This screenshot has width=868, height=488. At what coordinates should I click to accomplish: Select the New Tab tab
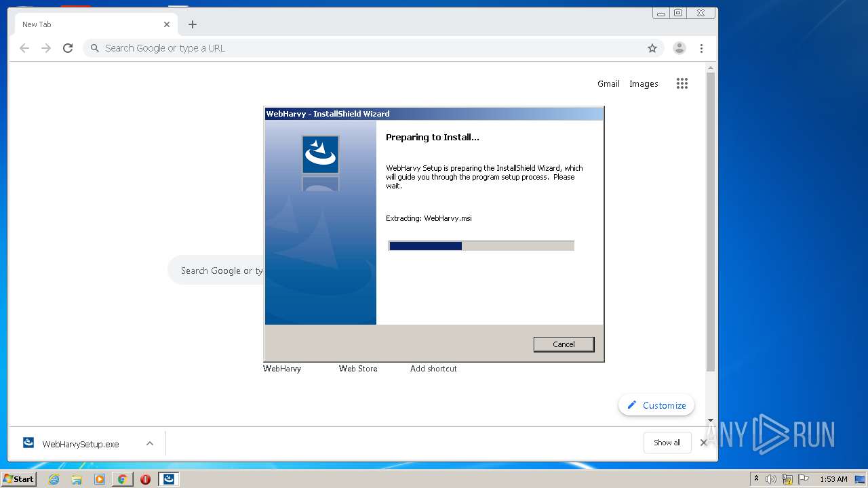point(95,24)
